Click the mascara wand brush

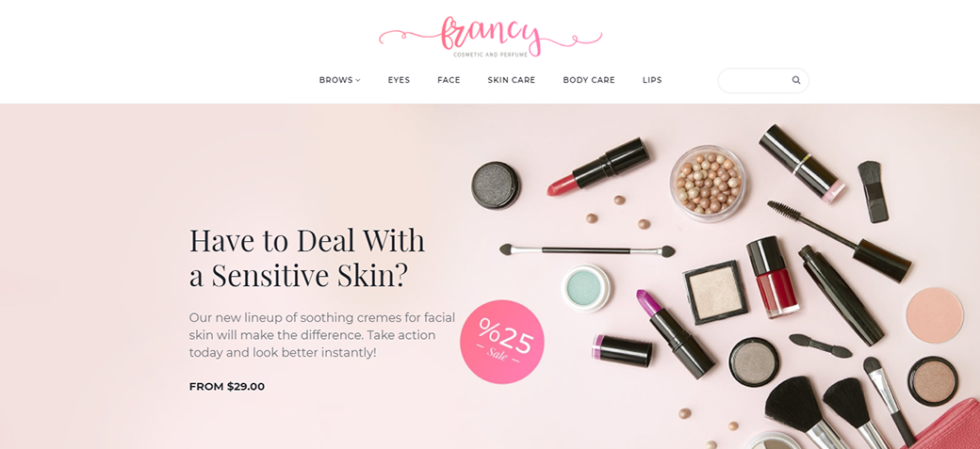click(839, 240)
